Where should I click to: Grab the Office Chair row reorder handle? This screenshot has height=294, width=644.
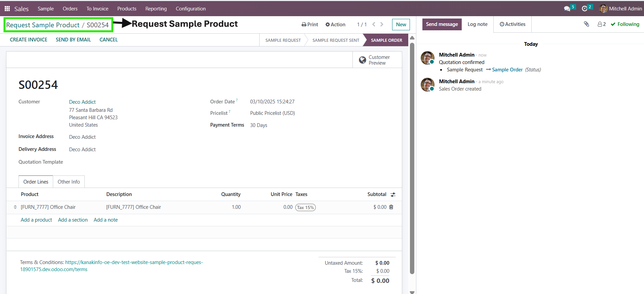[15, 207]
